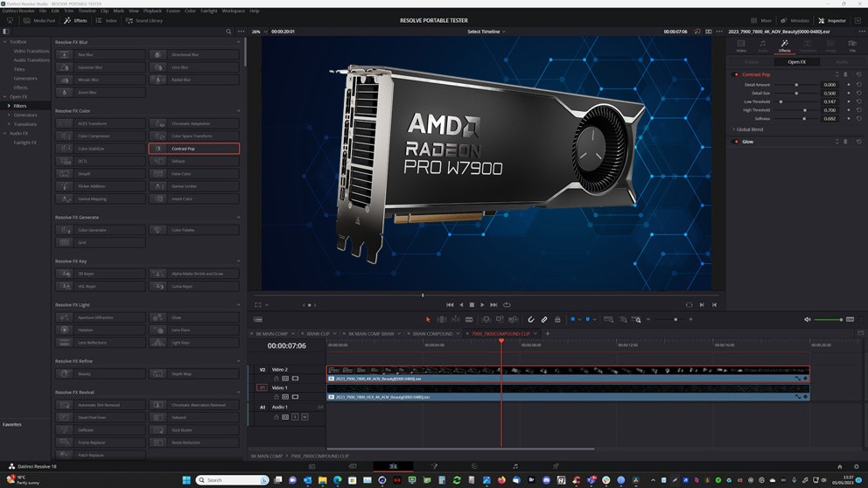Adjust the green volume slider
The height and width of the screenshot is (488, 868).
pos(828,319)
